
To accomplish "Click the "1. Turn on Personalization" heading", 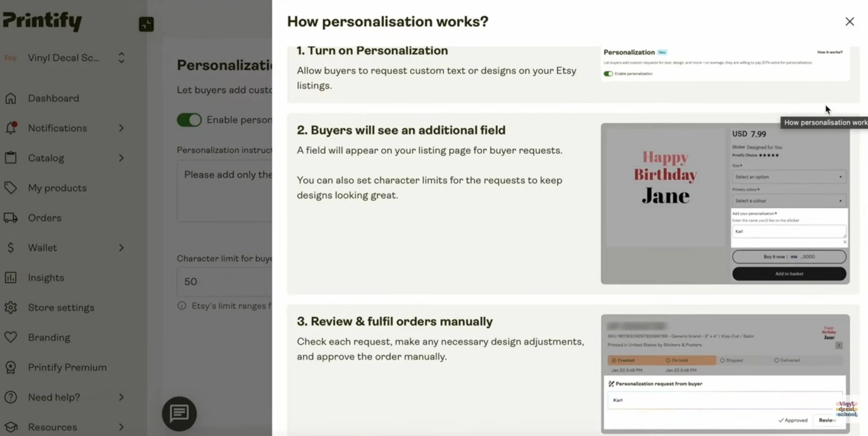I will tap(372, 50).
